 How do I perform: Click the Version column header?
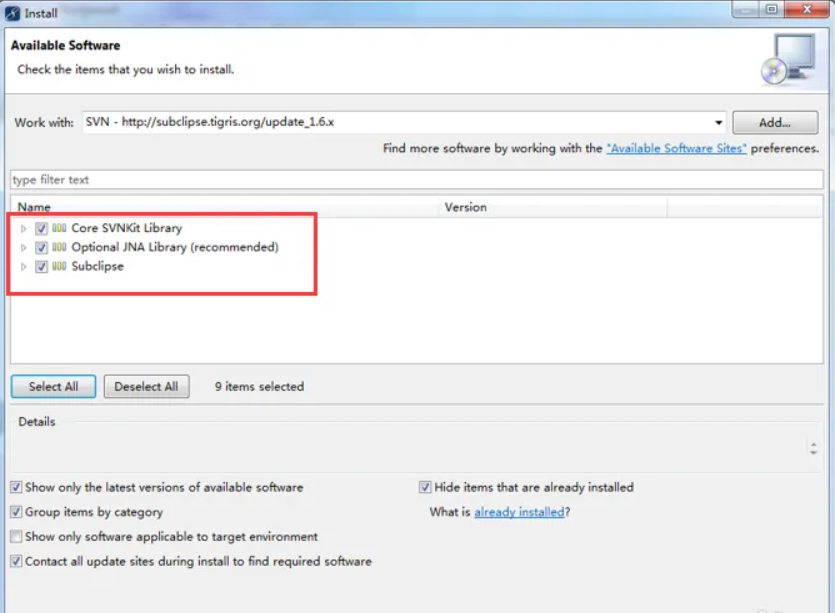point(553,207)
